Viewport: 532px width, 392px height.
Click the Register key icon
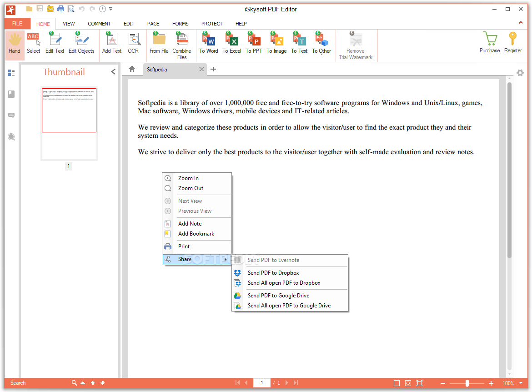pos(513,42)
